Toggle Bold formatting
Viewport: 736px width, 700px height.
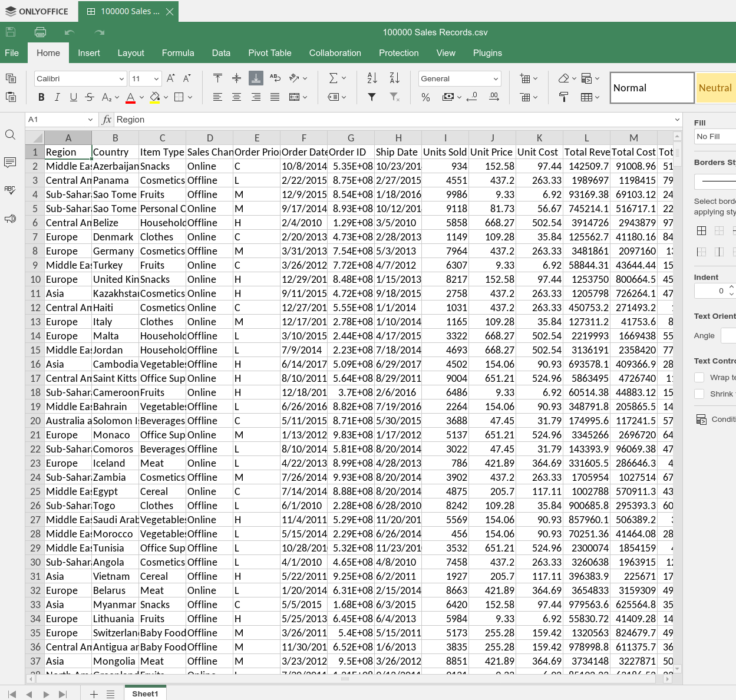click(41, 97)
